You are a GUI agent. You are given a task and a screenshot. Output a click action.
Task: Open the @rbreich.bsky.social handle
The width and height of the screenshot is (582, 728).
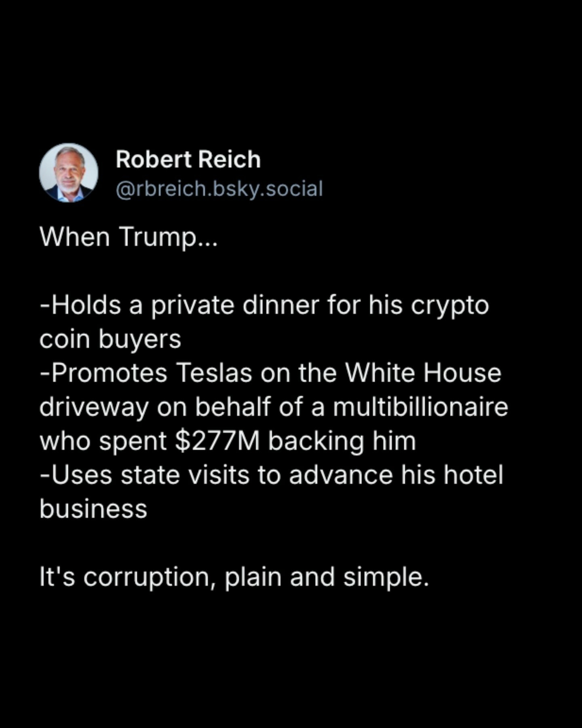[219, 189]
